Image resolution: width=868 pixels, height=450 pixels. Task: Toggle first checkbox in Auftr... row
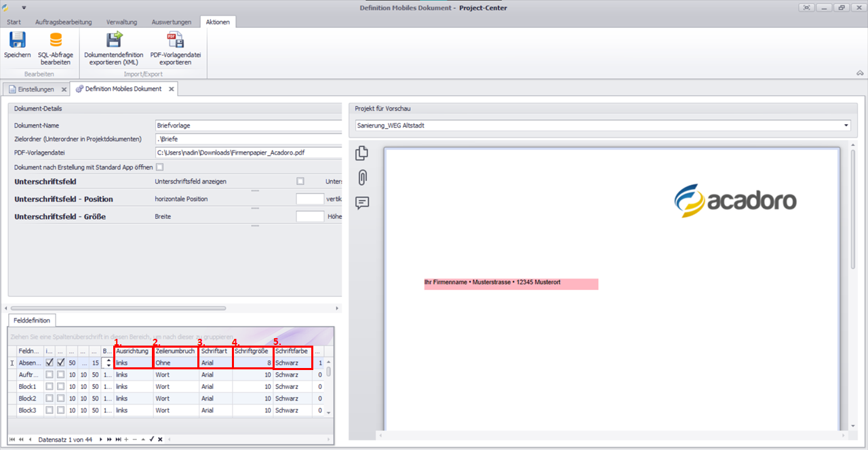click(49, 374)
